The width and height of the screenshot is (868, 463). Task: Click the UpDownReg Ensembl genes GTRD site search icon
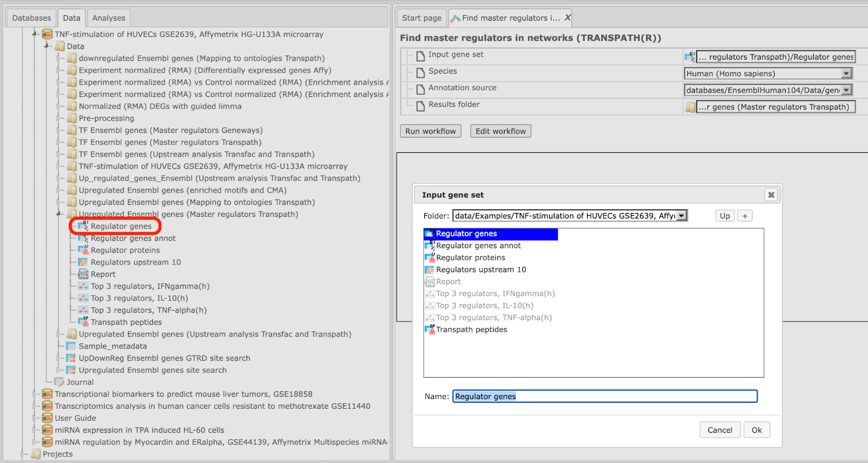click(x=71, y=358)
